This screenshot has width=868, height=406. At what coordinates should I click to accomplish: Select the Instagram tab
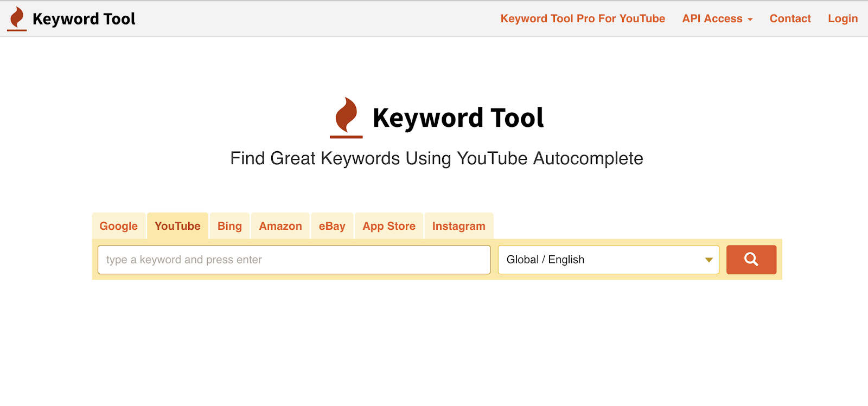point(459,226)
